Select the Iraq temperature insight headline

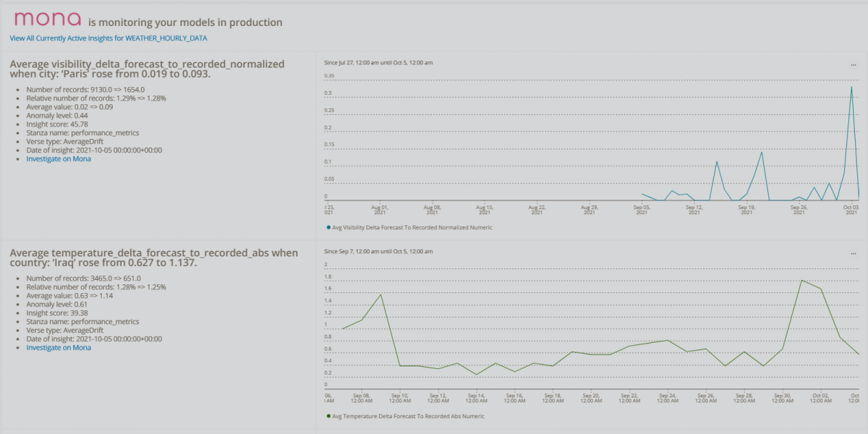pos(154,258)
